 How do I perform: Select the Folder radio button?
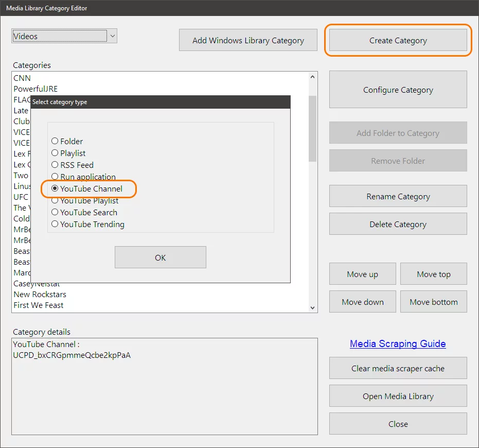pyautogui.click(x=67, y=141)
